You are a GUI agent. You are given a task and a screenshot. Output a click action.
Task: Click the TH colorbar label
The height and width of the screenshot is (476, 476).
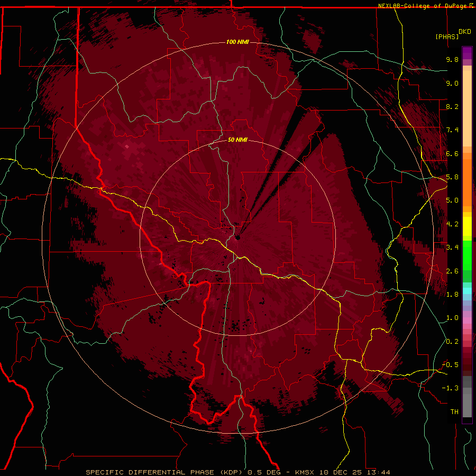click(x=454, y=412)
